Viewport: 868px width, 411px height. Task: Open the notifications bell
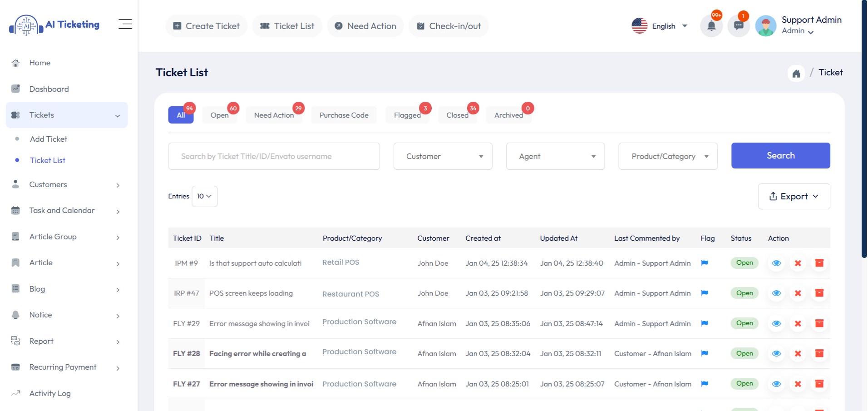click(x=711, y=26)
